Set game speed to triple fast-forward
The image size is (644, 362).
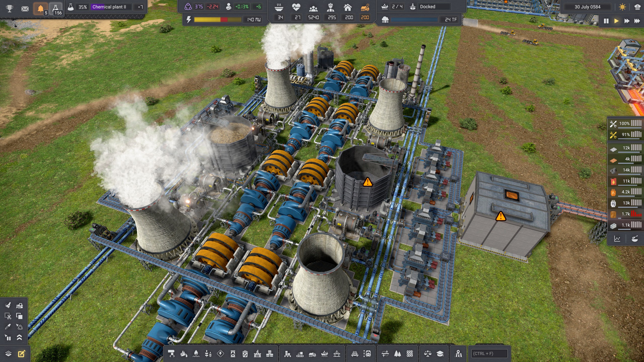(x=637, y=21)
